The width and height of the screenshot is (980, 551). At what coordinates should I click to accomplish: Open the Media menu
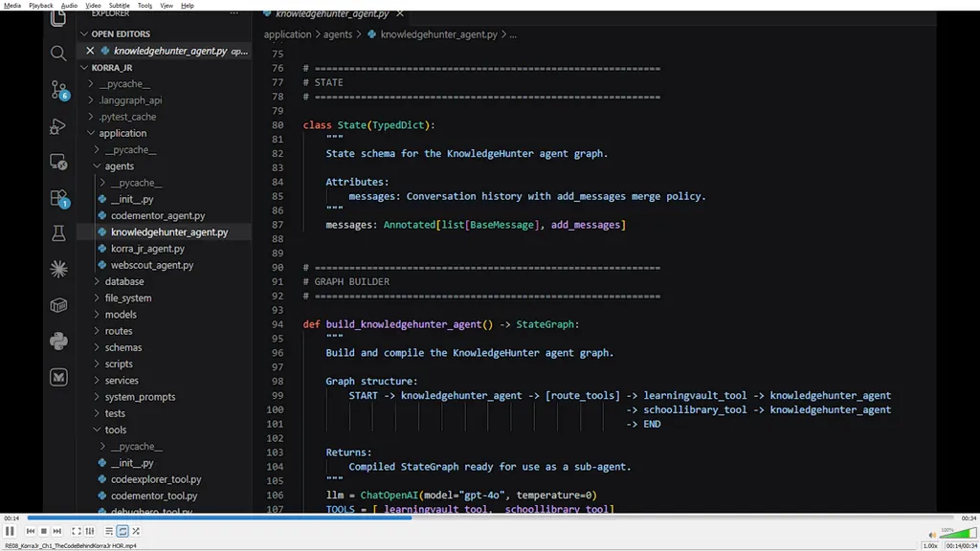11,5
